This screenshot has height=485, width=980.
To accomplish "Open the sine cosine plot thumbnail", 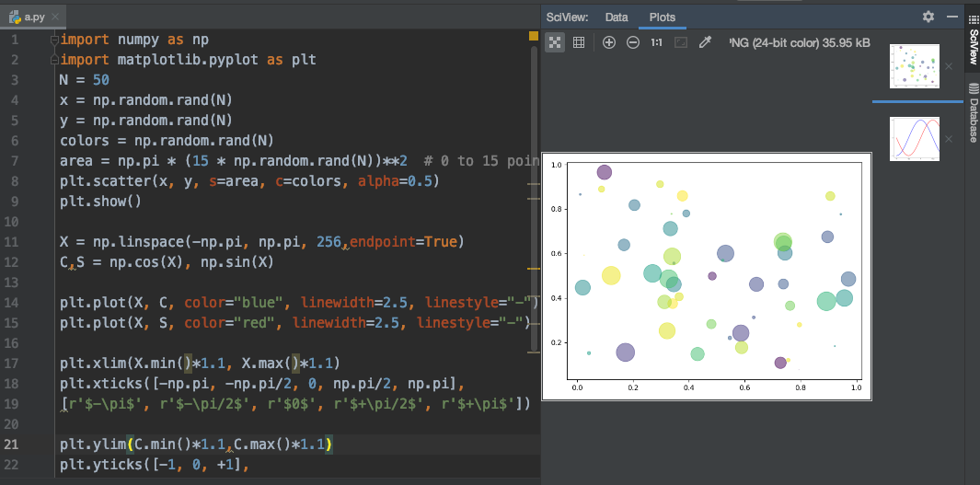I will pyautogui.click(x=915, y=139).
